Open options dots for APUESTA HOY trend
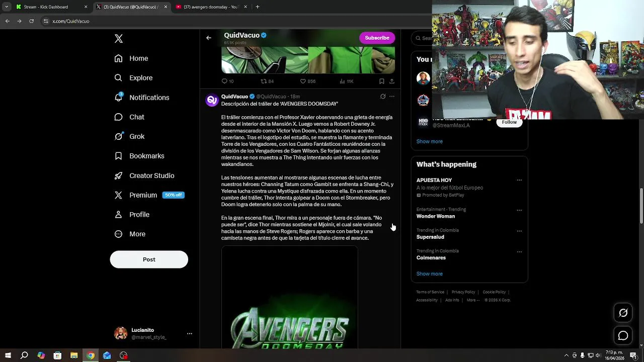644x362 pixels. (519, 180)
